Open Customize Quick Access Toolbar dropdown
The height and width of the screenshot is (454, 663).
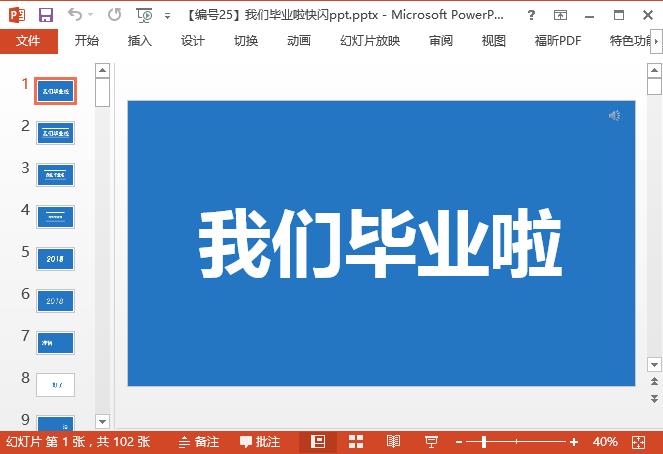(168, 16)
